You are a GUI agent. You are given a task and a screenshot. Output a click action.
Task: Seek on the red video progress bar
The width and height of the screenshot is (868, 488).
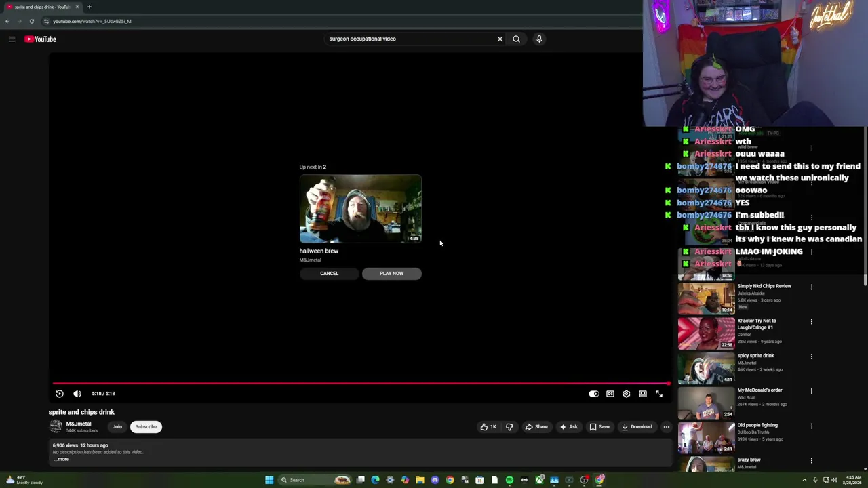tap(361, 384)
